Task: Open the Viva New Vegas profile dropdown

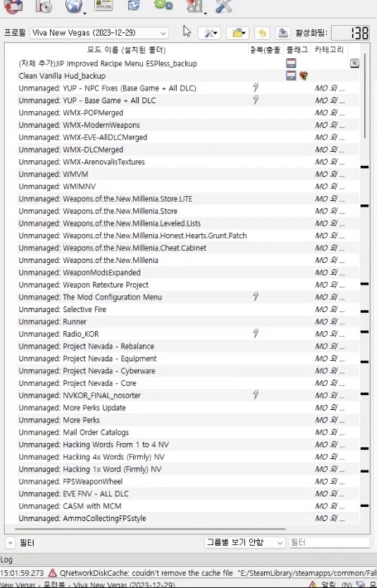Action: pos(99,33)
